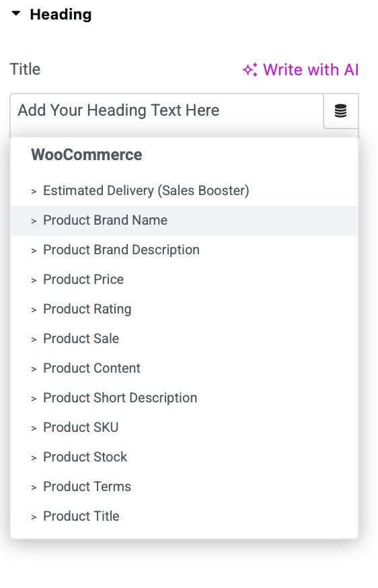Choose Product Rating from list

pyautogui.click(x=184, y=309)
